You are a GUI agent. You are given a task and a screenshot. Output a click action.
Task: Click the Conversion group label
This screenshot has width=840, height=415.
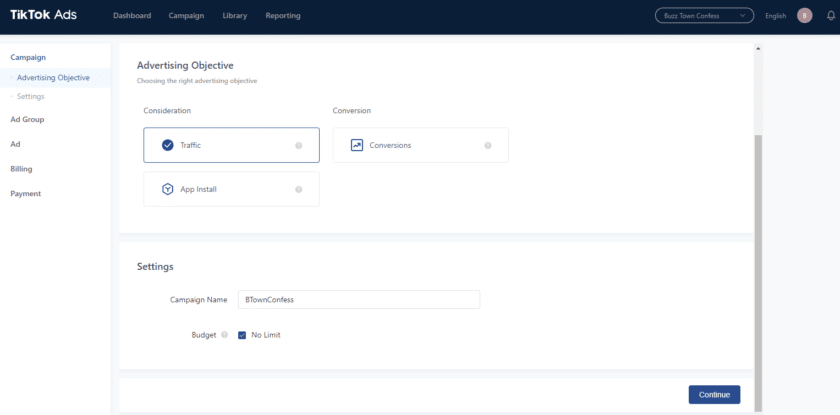(351, 110)
